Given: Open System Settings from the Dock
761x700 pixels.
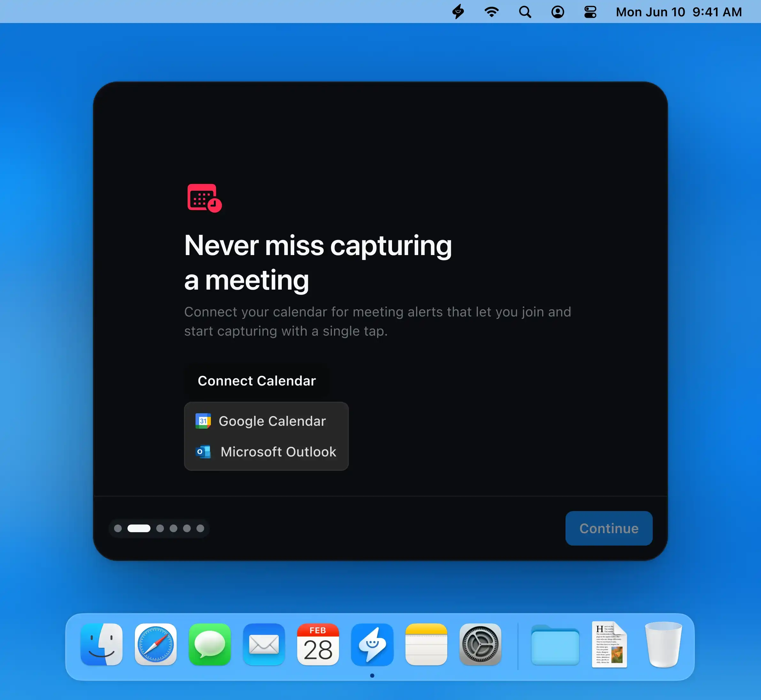Looking at the screenshot, I should coord(480,645).
